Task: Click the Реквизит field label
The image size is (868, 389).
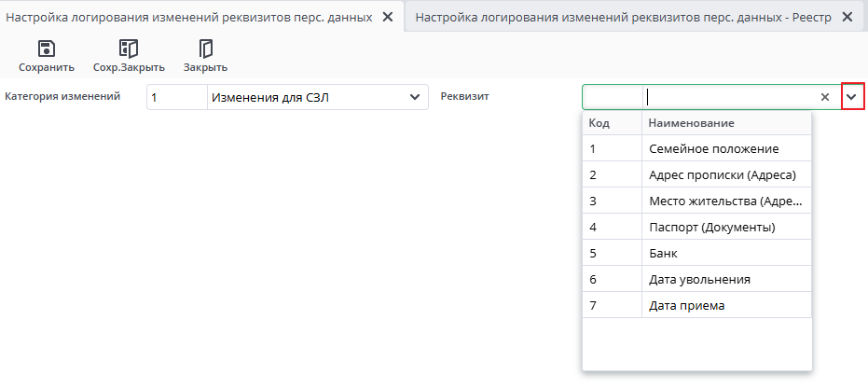Action: click(x=465, y=96)
